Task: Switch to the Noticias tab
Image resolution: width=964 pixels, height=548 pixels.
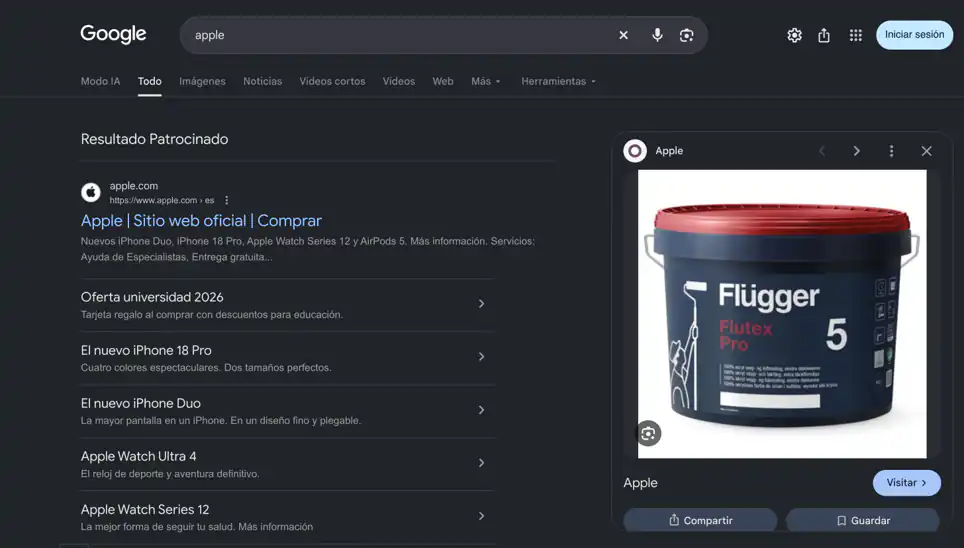Action: (263, 81)
